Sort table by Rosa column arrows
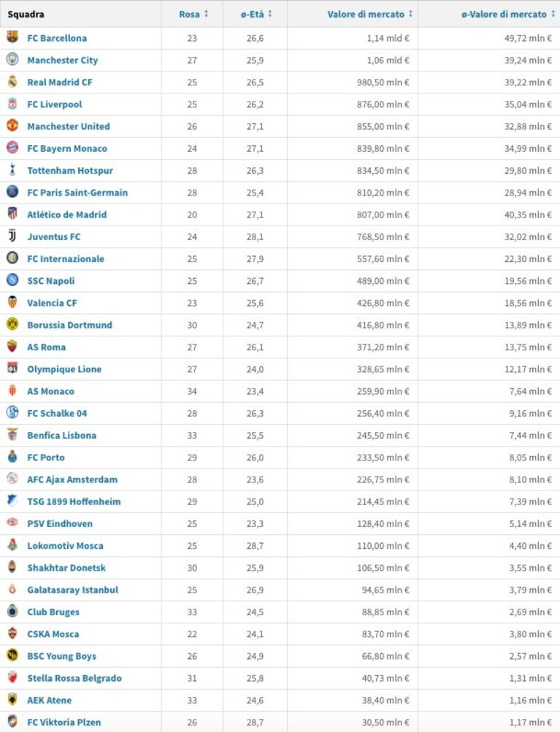This screenshot has width=560, height=732. pos(206,14)
